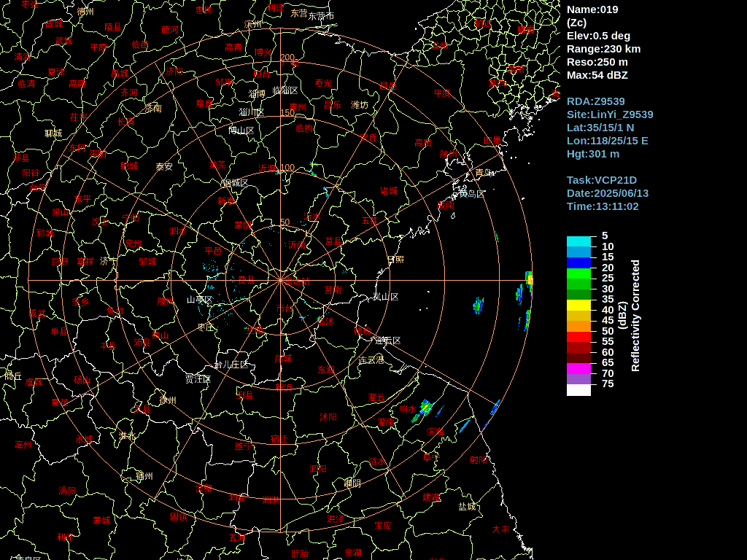
Task: Click the "75" legend value
Action: click(608, 384)
